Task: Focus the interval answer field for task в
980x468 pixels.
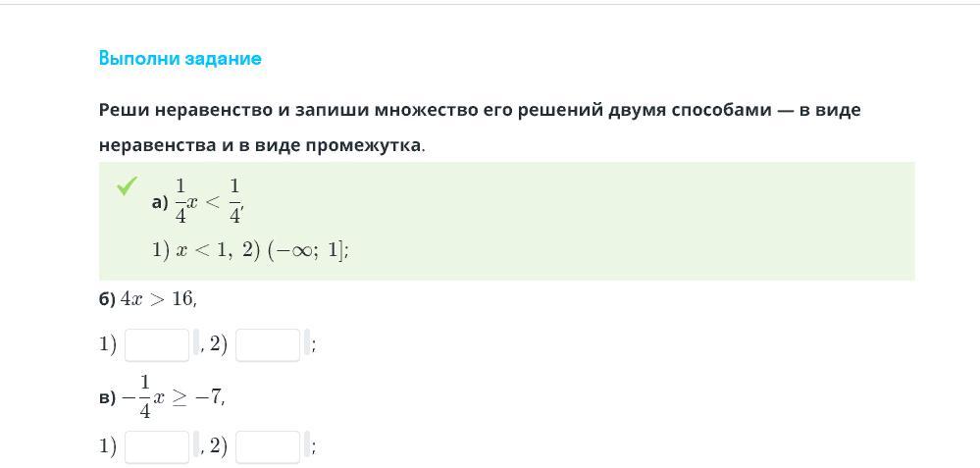Action: 268,446
